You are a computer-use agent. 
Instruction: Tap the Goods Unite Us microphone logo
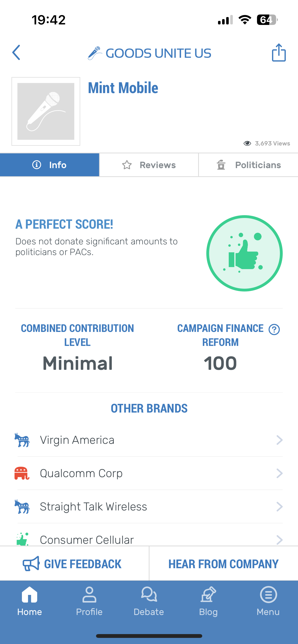pos(95,53)
